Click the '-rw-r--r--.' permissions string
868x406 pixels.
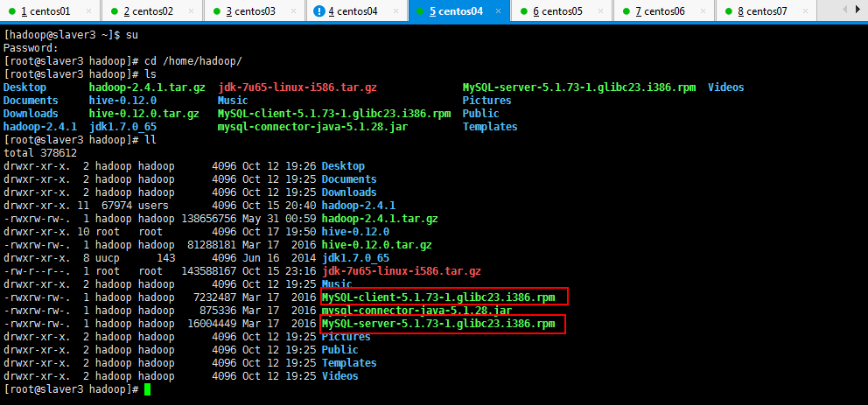[37, 271]
